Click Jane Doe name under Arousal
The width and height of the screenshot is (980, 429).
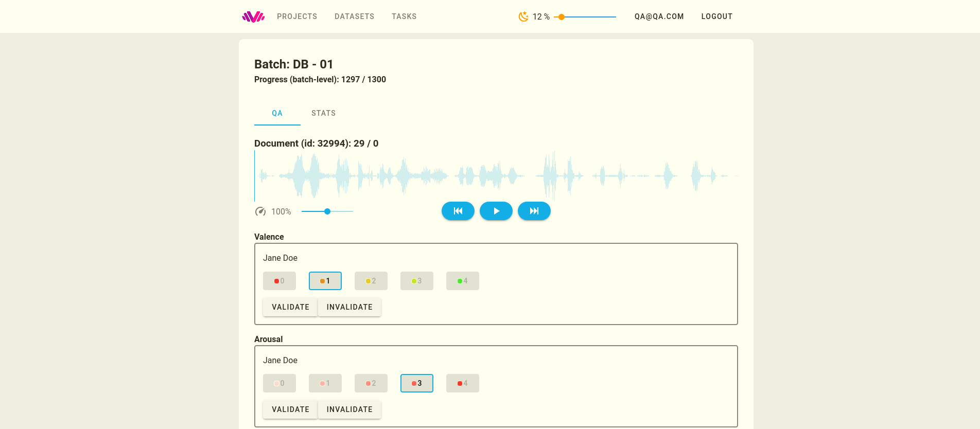pos(280,360)
